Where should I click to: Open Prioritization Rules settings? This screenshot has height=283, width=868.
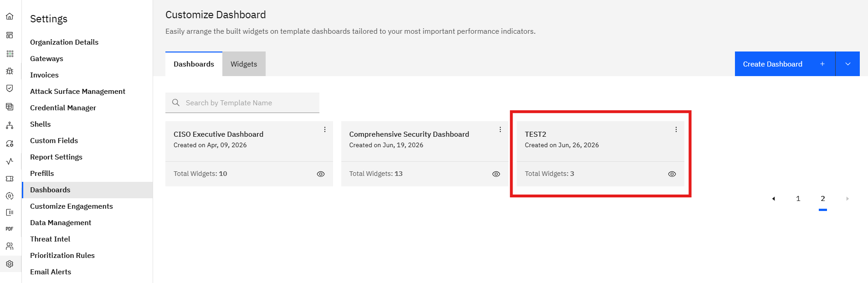coord(62,255)
